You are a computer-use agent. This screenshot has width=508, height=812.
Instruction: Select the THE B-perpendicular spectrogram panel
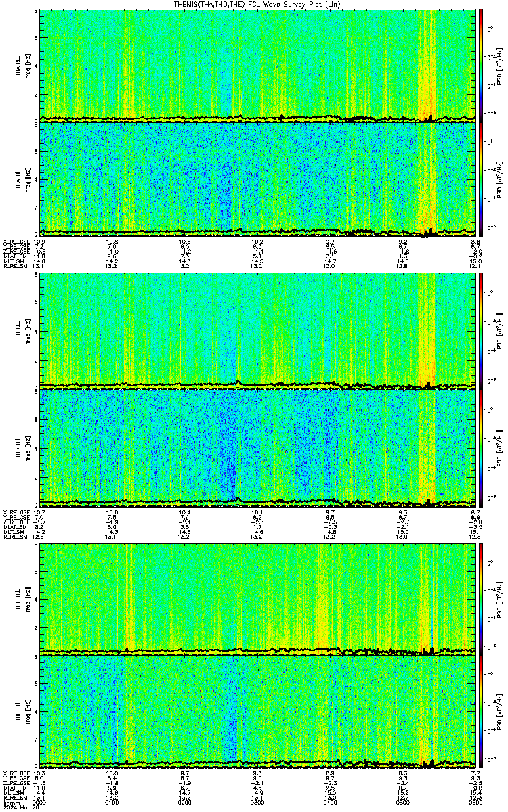[x=256, y=598]
